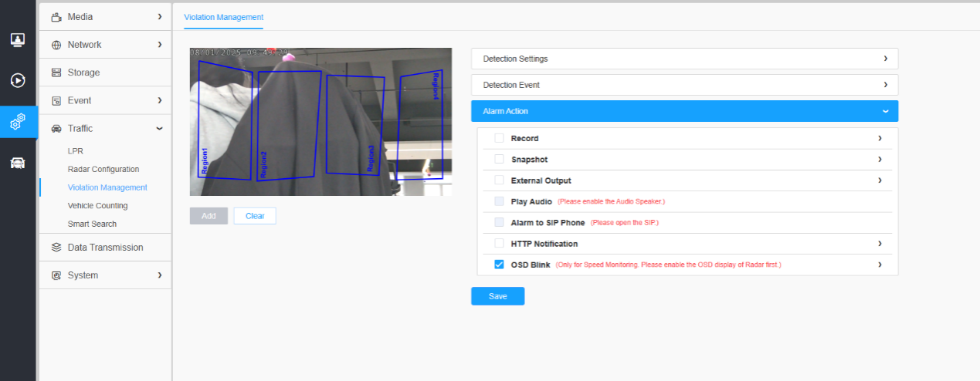Click the 'Please enable the Audio Speaker' note
The width and height of the screenshot is (980, 381).
611,201
